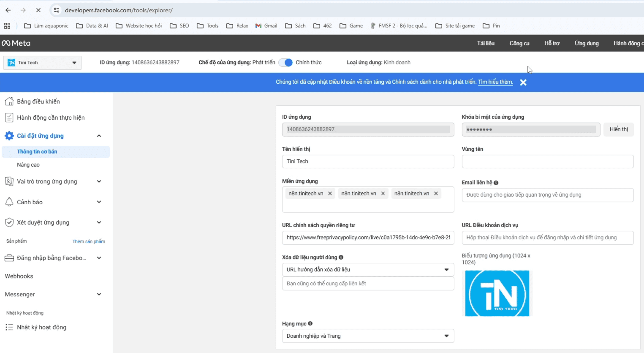Open the SEO bookmark folder
The height and width of the screenshot is (353, 644).
click(x=179, y=26)
